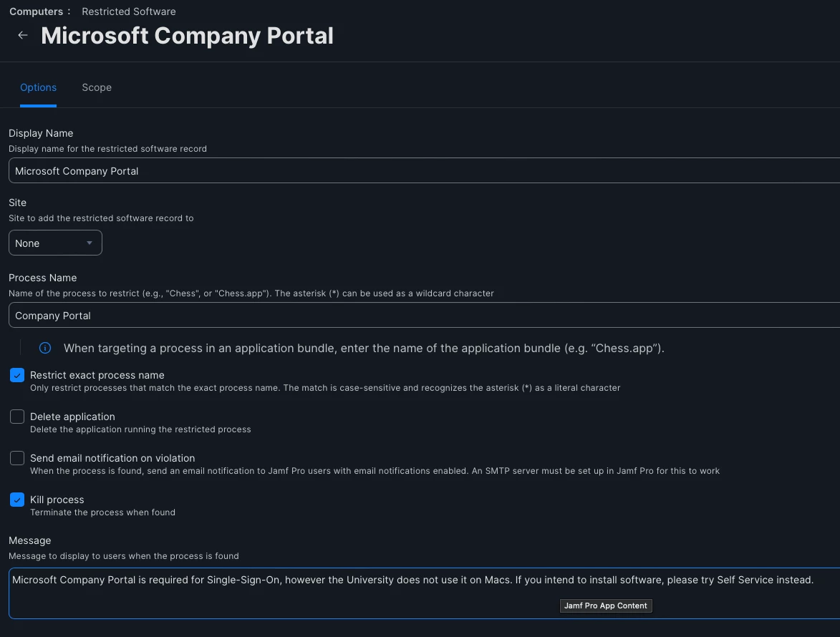This screenshot has width=840, height=637.
Task: Click the Display Name label
Action: click(x=41, y=133)
